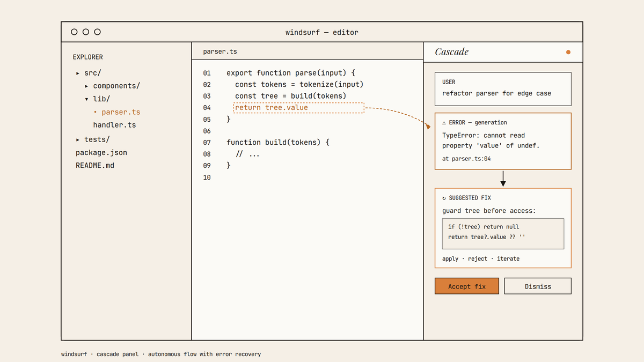
Task: Click the suggested fix refresh icon
Action: point(444,198)
